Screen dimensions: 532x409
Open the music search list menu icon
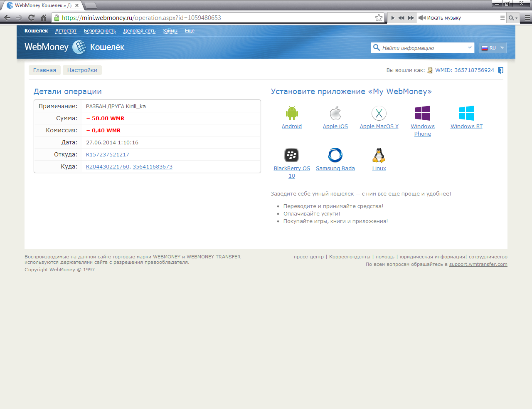pyautogui.click(x=502, y=18)
